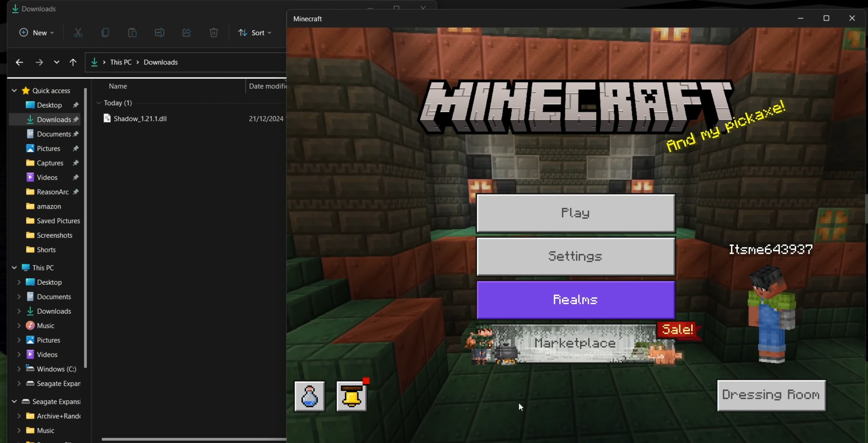Click the Music icon under This PC
Screen dimensions: 868x443
[30, 325]
